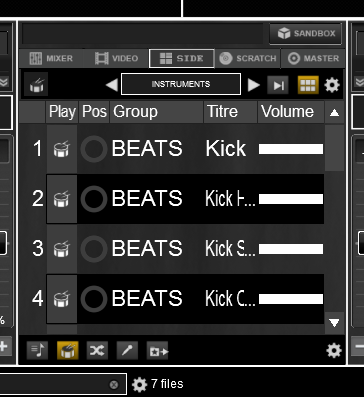
Task: Select row number 1
Action: coord(38,149)
